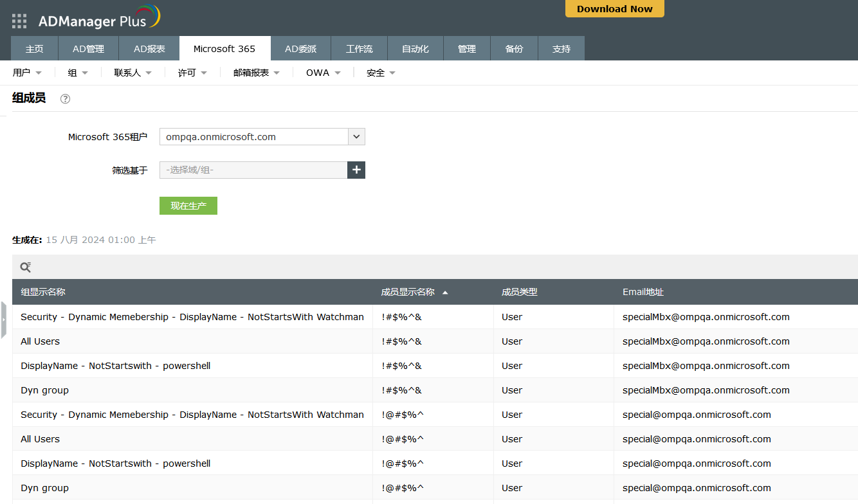
Task: Expand the left side panel handle
Action: [3, 319]
